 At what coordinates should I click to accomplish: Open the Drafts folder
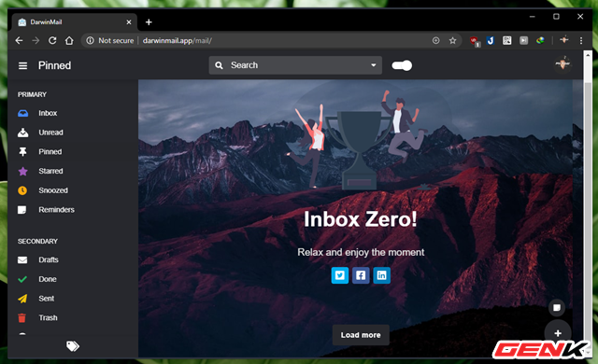pos(49,259)
